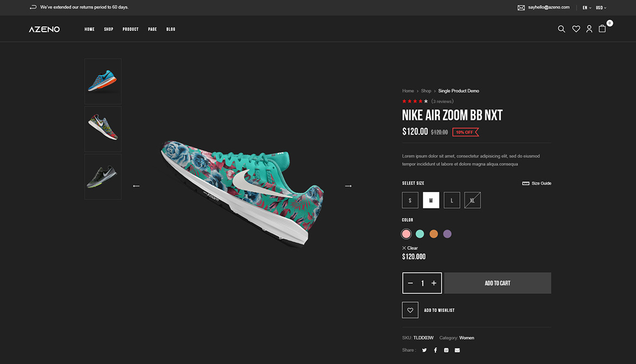The image size is (636, 364).
Task: Click the sayhello@azeno.com email link
Action: (x=549, y=7)
